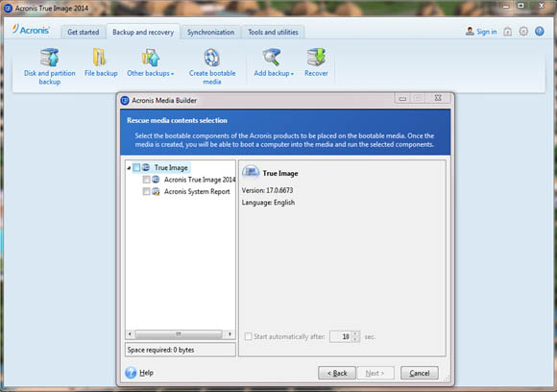Click the seconds input field showing 10

(341, 336)
